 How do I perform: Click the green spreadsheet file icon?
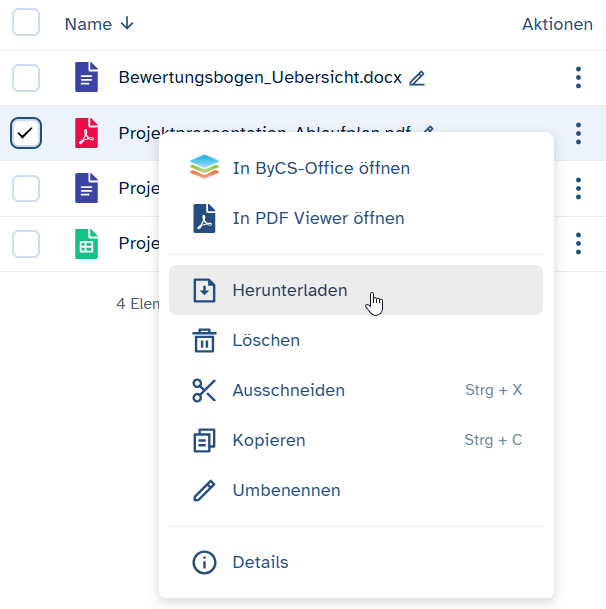pyautogui.click(x=87, y=243)
